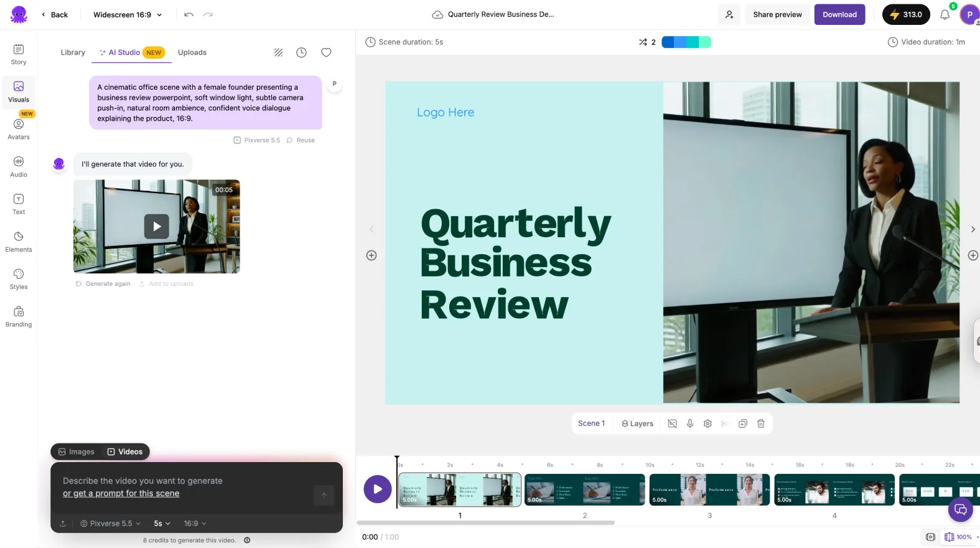The height and width of the screenshot is (548, 980).
Task: Open the Layers panel
Action: click(637, 423)
